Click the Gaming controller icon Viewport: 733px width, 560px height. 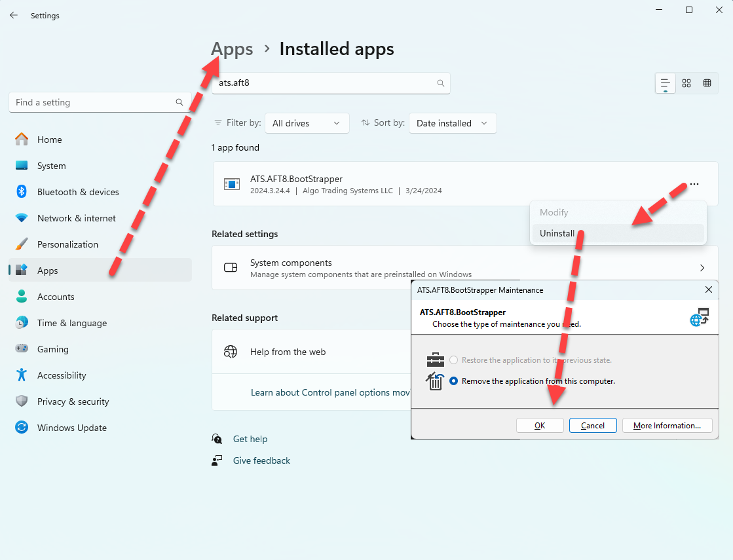22,348
